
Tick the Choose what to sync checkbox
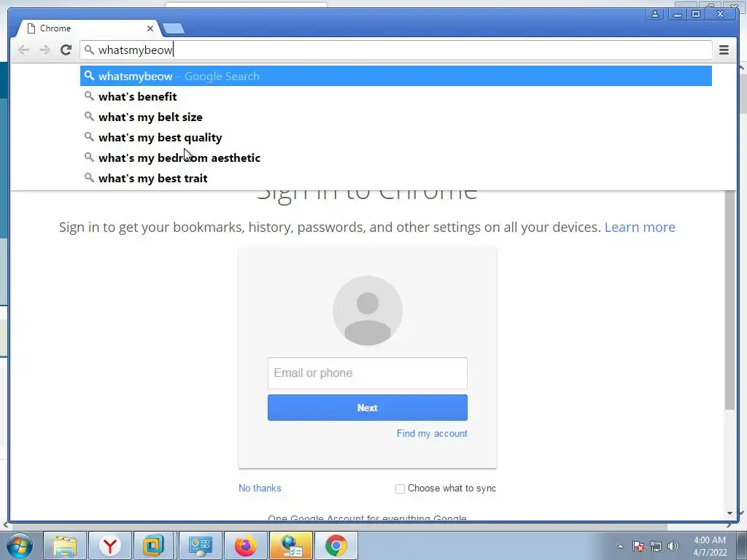(x=400, y=489)
